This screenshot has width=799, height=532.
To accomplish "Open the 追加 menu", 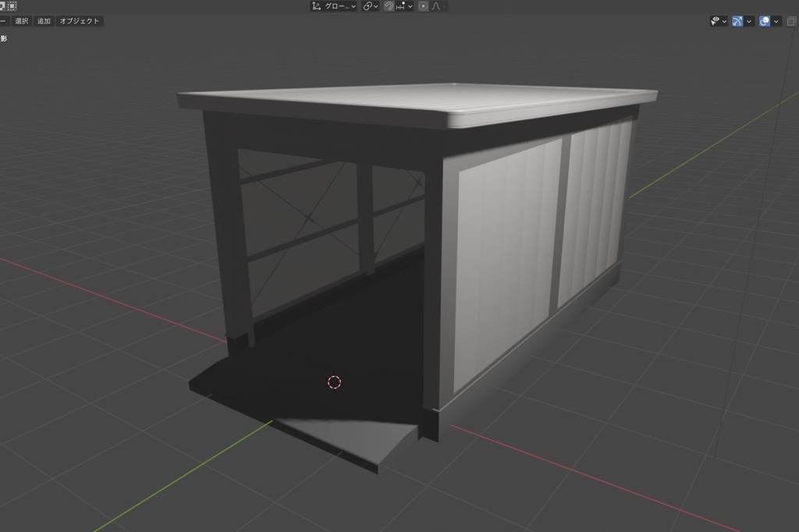I will click(x=44, y=21).
